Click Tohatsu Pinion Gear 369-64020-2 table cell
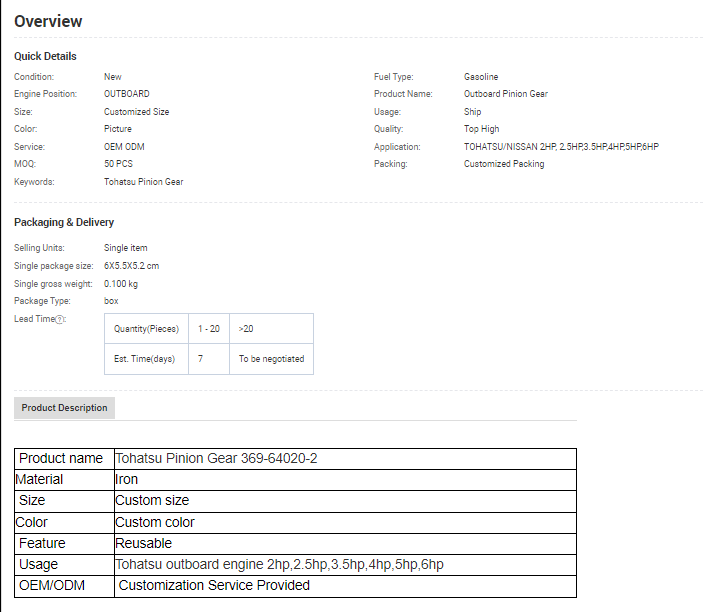The image size is (704, 612). click(x=217, y=458)
